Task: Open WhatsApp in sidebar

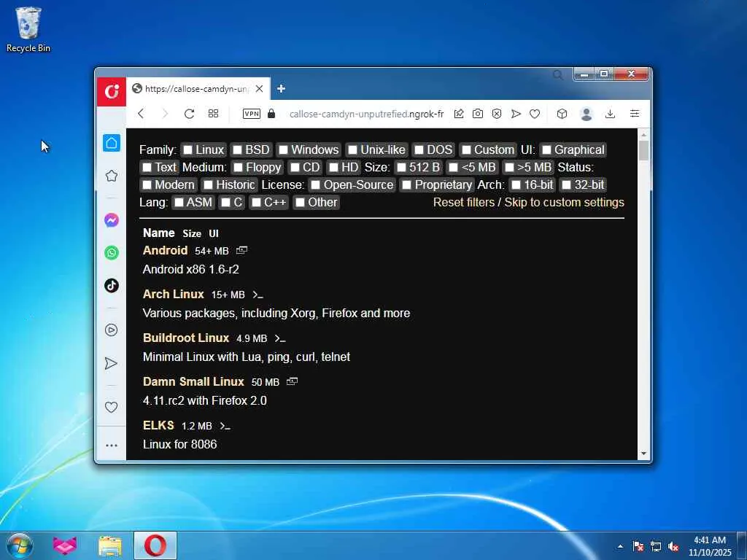Action: tap(112, 252)
